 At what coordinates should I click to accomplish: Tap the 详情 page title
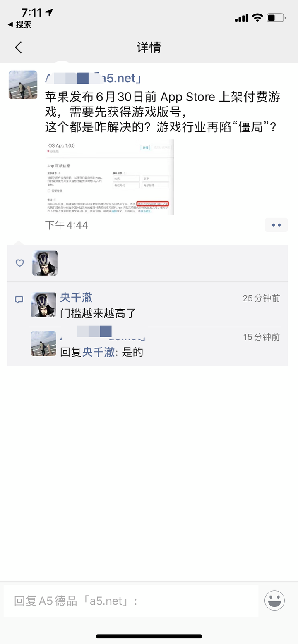coord(149,48)
